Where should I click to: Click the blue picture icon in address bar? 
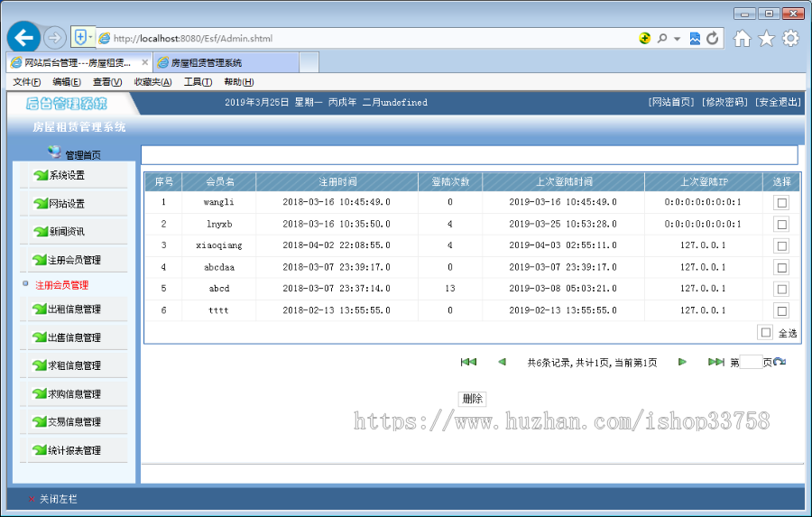[x=695, y=38]
